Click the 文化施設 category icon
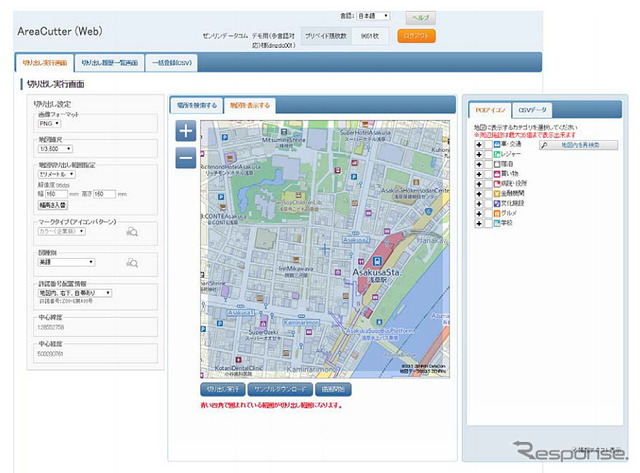Image resolution: width=640 pixels, height=473 pixels. click(x=497, y=204)
